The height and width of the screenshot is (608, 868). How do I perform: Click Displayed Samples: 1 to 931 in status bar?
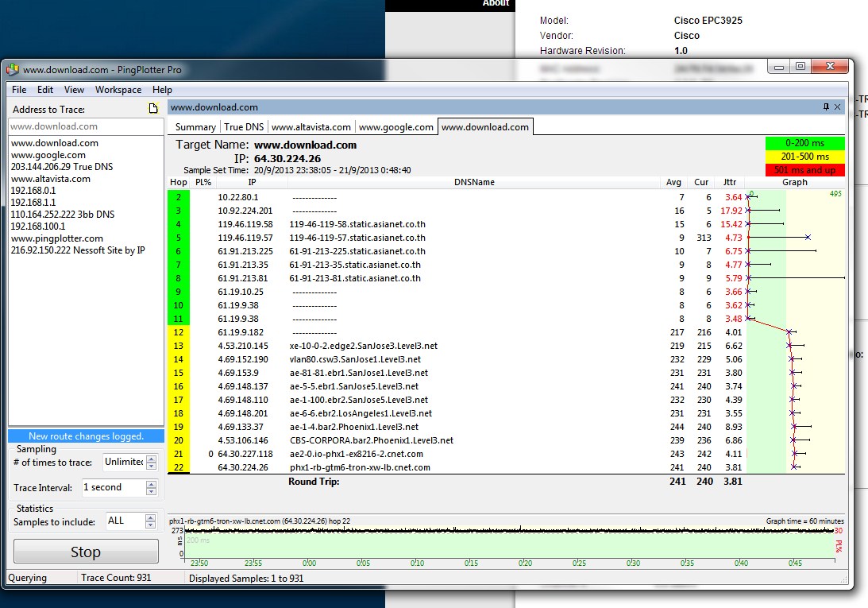(x=245, y=578)
